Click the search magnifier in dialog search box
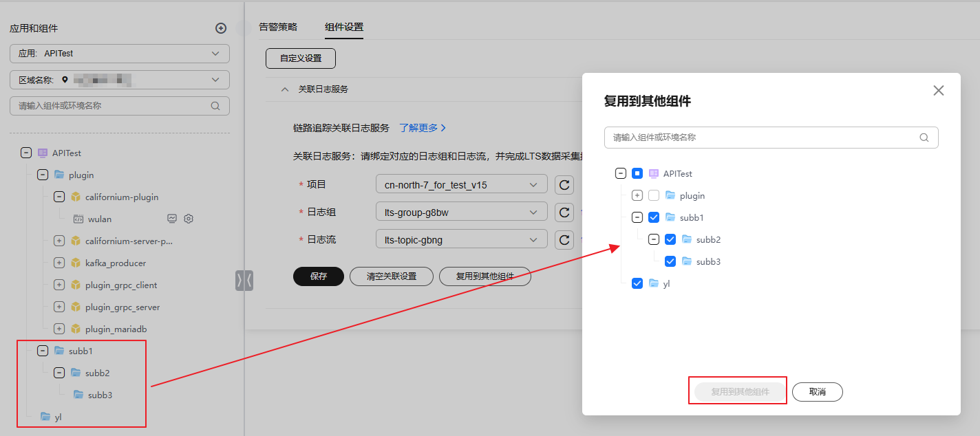 (924, 138)
